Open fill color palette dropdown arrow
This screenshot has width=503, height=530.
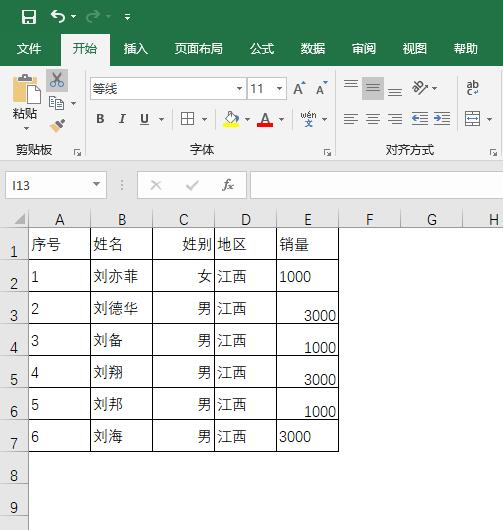[247, 119]
